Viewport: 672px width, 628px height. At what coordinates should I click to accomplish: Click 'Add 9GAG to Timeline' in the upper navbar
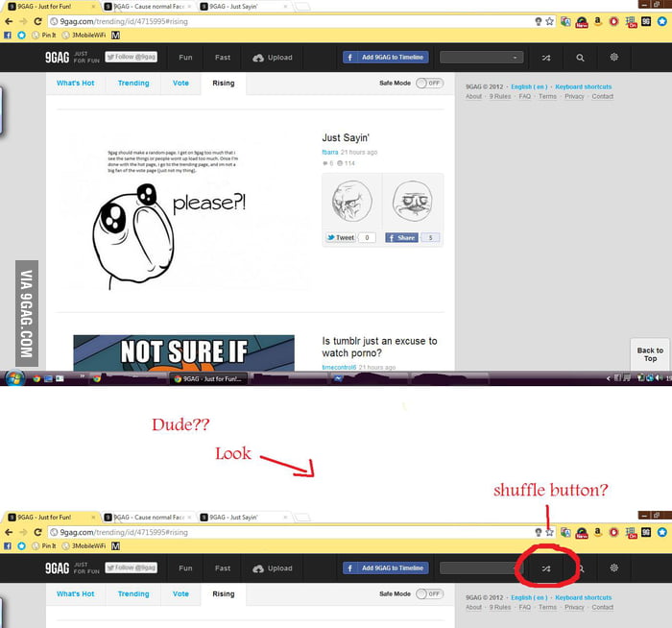[385, 58]
